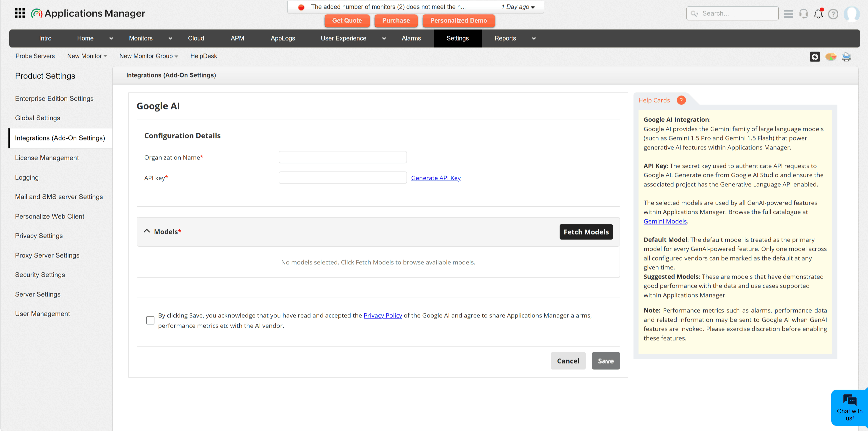Open the HelpDesk link

tap(203, 56)
